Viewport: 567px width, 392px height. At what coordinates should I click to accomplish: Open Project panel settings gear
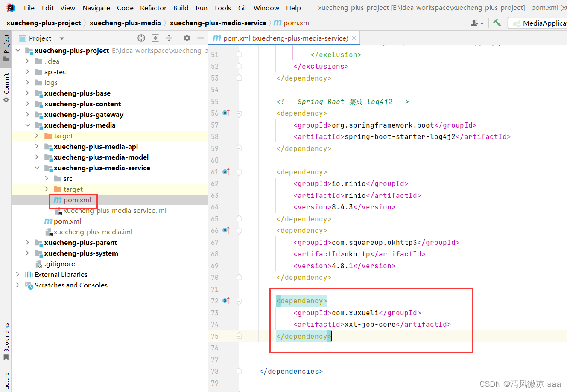tap(187, 38)
